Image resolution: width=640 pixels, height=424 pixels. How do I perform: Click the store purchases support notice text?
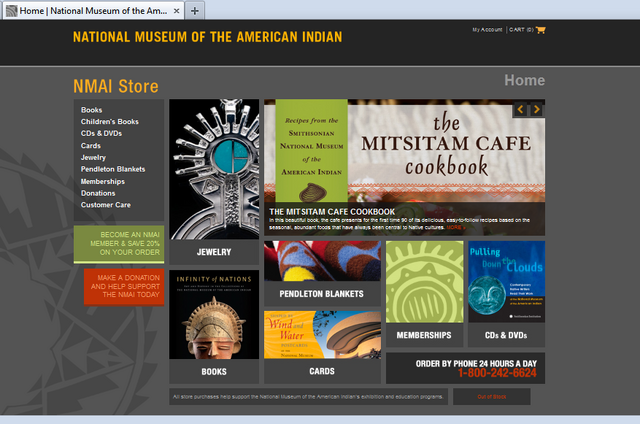(x=308, y=397)
